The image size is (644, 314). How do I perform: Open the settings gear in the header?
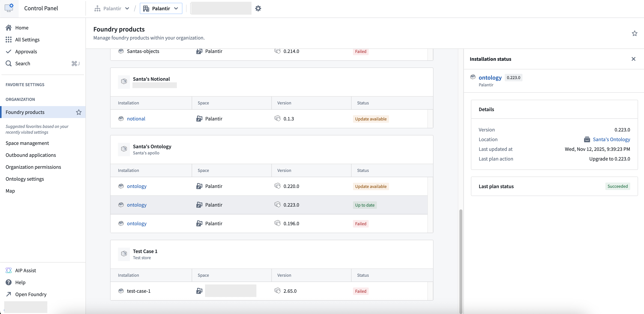point(258,8)
